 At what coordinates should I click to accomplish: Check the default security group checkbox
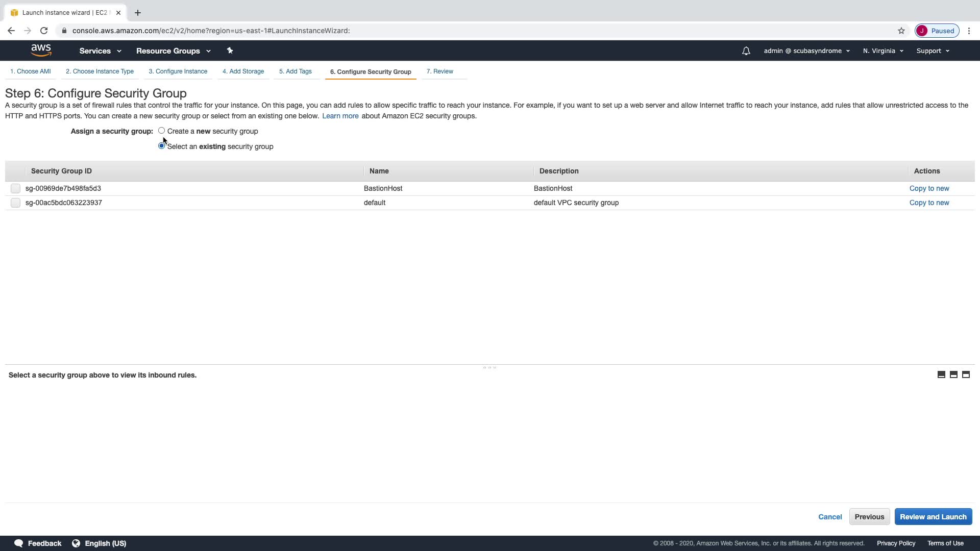click(x=15, y=203)
